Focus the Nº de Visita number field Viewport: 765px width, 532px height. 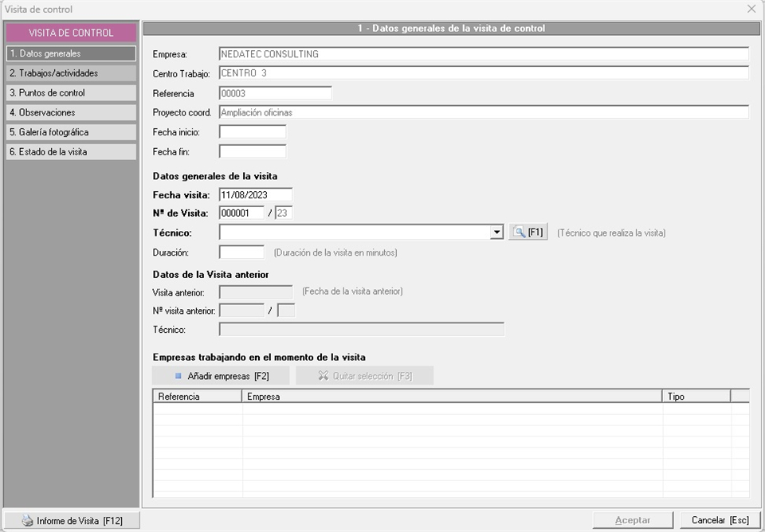click(241, 213)
